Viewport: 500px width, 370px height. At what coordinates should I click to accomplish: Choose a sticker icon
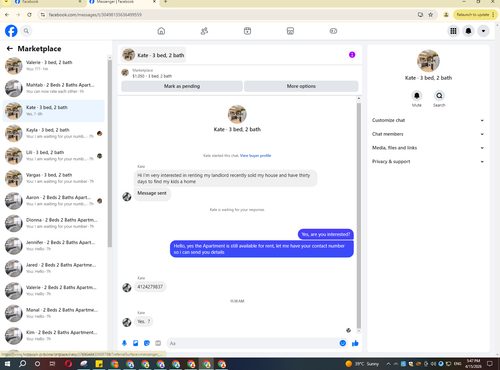tap(147, 343)
